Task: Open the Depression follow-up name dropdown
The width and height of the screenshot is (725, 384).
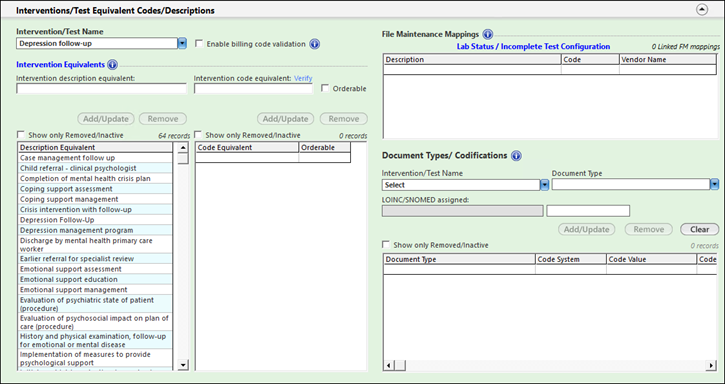Action: [182, 43]
